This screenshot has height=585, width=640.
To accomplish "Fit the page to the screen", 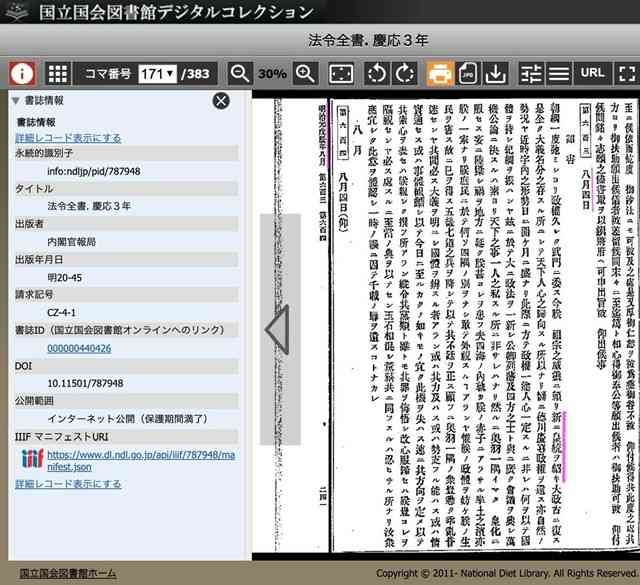I will [x=341, y=74].
